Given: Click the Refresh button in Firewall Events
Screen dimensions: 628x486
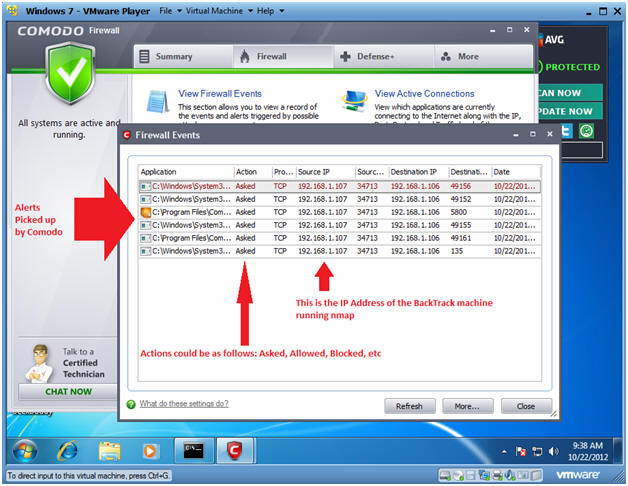Looking at the screenshot, I should pos(409,406).
